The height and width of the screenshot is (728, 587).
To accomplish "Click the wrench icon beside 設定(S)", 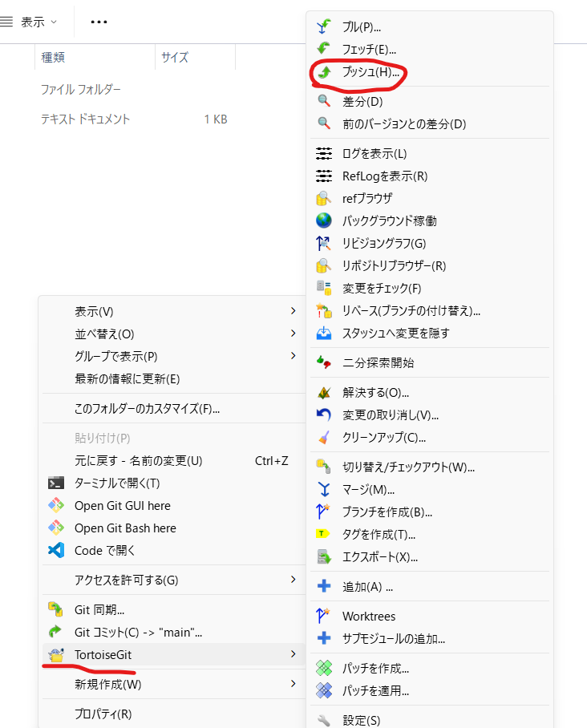I will click(x=324, y=720).
